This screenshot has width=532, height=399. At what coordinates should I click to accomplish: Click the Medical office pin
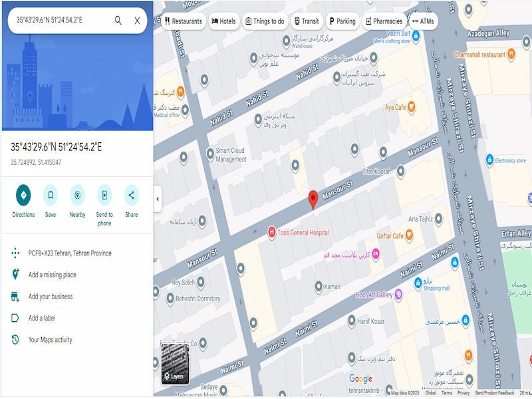(185, 110)
